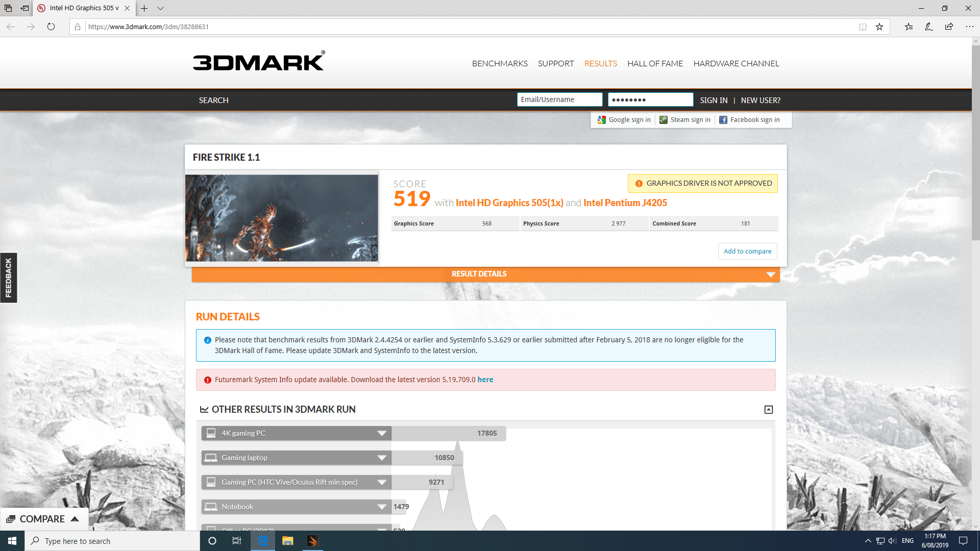Image resolution: width=980 pixels, height=551 pixels.
Task: Click the browser forward arrow
Action: (31, 27)
